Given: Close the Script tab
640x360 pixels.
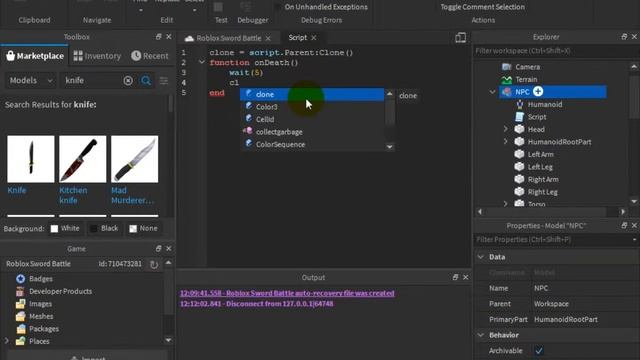Looking at the screenshot, I should click(313, 38).
